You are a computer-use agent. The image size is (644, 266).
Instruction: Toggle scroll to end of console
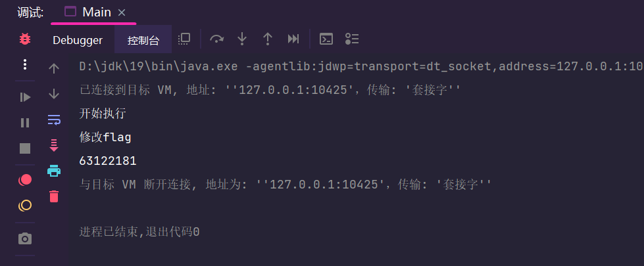pyautogui.click(x=54, y=145)
